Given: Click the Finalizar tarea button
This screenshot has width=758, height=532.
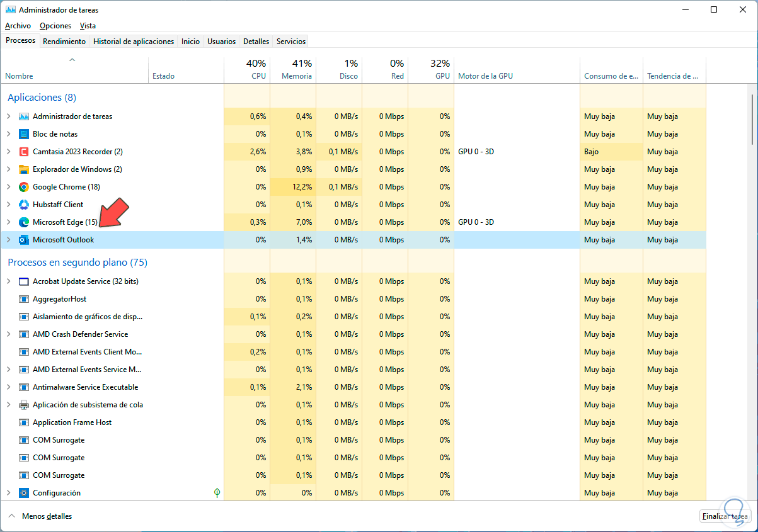Looking at the screenshot, I should point(725,516).
